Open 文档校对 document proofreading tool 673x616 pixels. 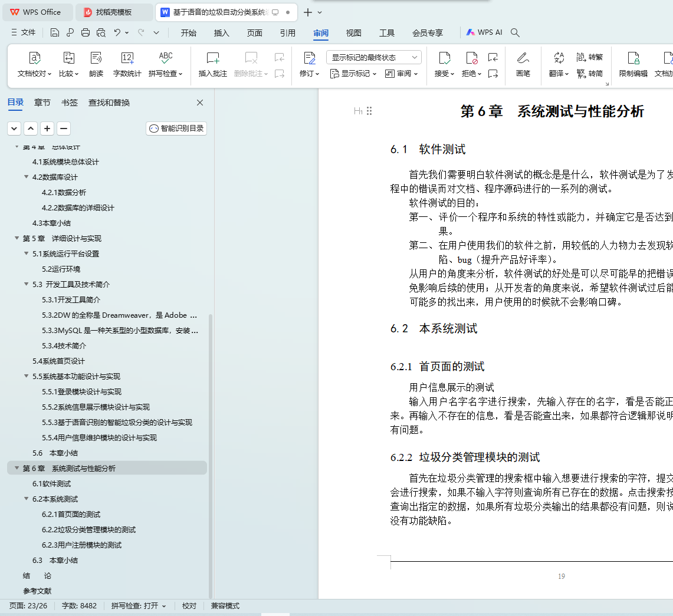[x=34, y=64]
